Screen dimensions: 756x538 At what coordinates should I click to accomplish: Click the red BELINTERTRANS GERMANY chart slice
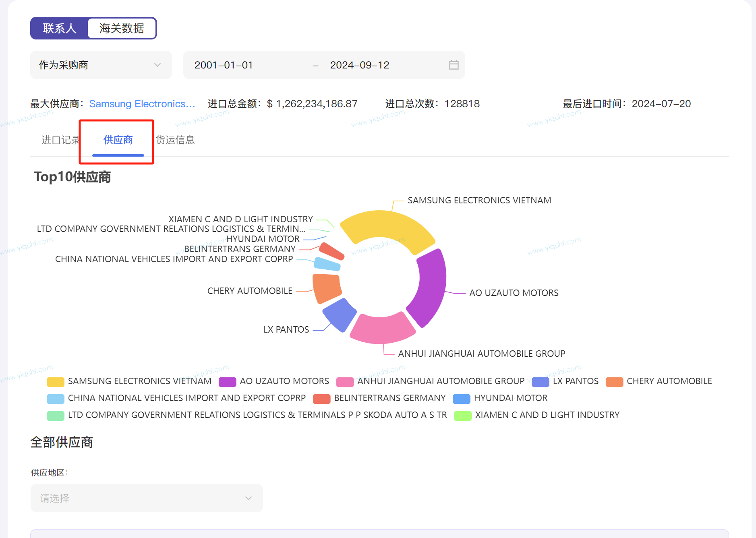coord(331,251)
